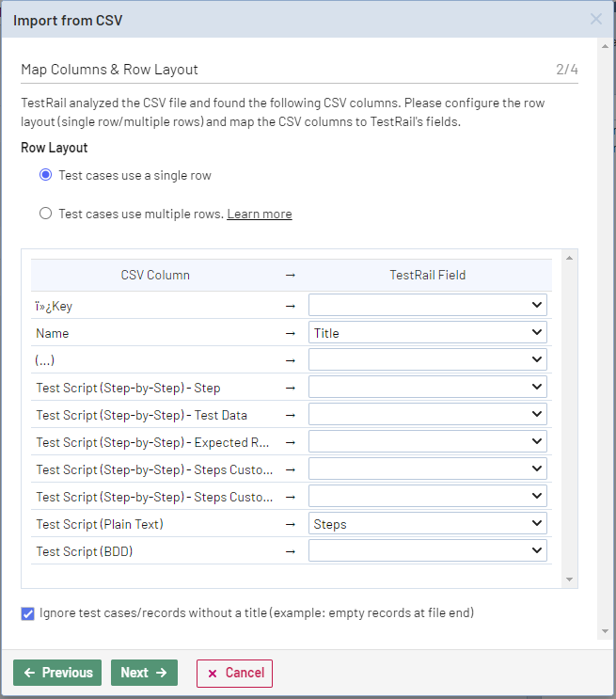
Task: Open dropdown for Test Script (BDD)
Action: [427, 551]
